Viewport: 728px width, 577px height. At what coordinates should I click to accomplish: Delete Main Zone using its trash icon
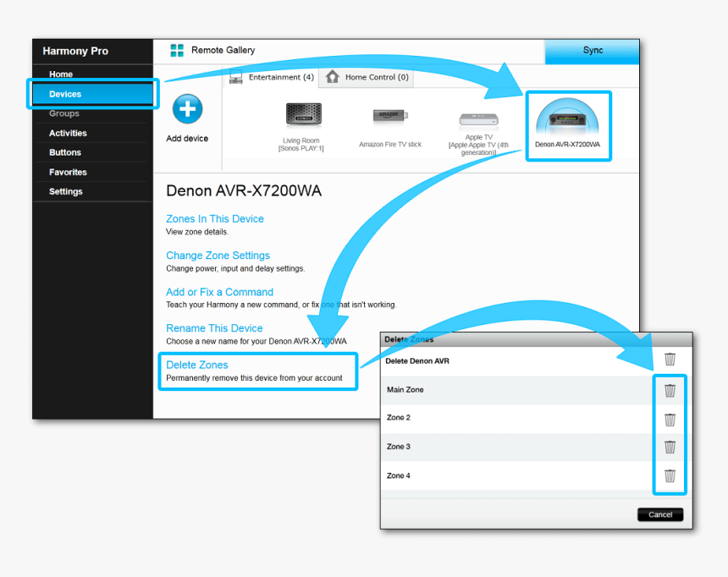click(x=670, y=390)
